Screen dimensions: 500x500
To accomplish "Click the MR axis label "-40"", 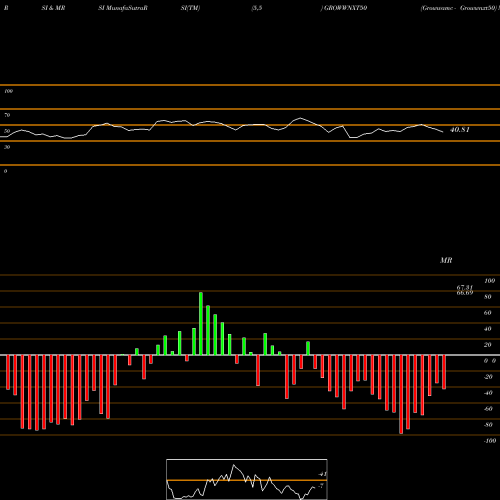I will click(x=488, y=393).
